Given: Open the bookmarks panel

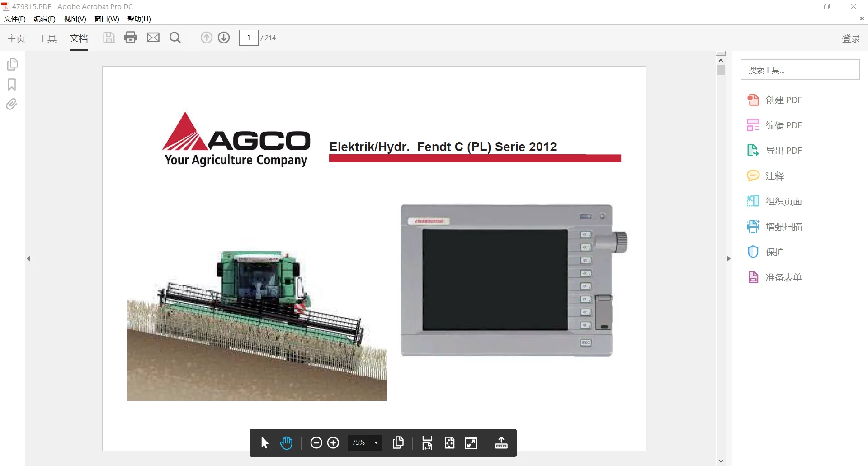Looking at the screenshot, I should click(x=12, y=85).
